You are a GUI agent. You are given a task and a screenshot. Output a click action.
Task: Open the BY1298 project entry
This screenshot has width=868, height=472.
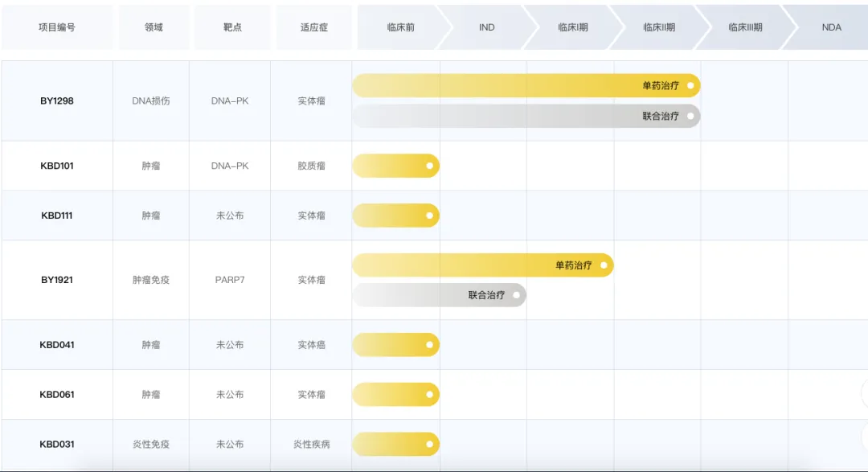57,101
